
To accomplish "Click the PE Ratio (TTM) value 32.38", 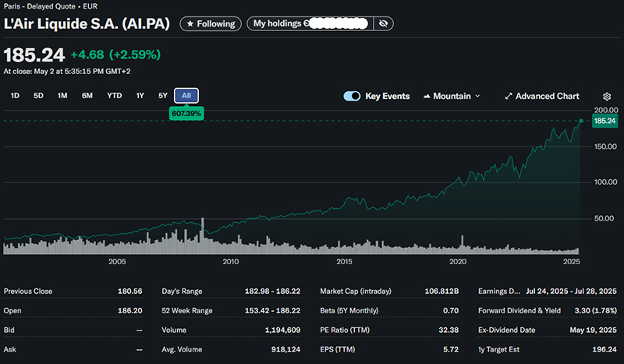I will tap(448, 330).
